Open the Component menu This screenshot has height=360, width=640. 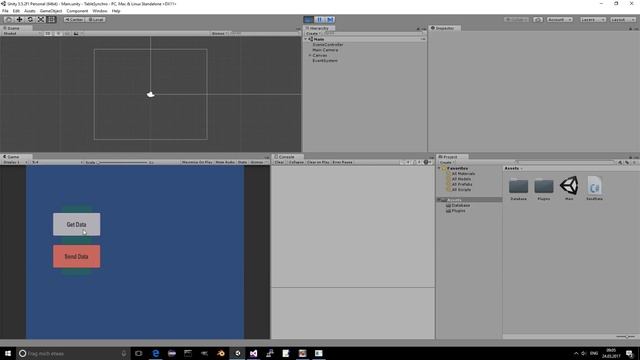tap(77, 11)
